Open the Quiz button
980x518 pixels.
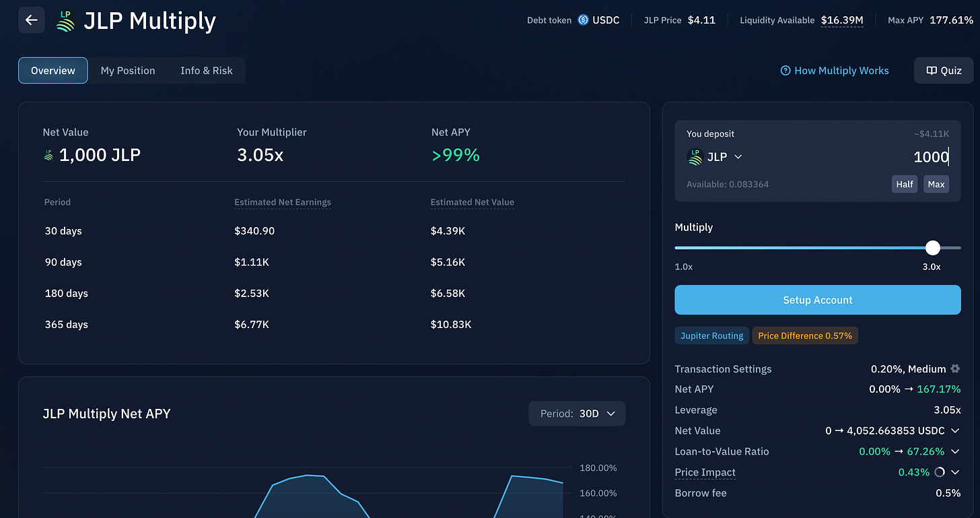click(944, 71)
